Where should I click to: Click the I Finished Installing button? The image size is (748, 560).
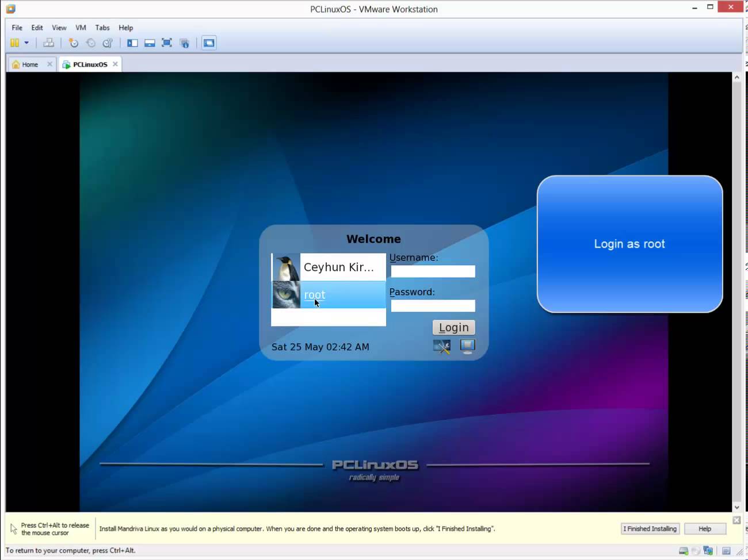pyautogui.click(x=650, y=528)
